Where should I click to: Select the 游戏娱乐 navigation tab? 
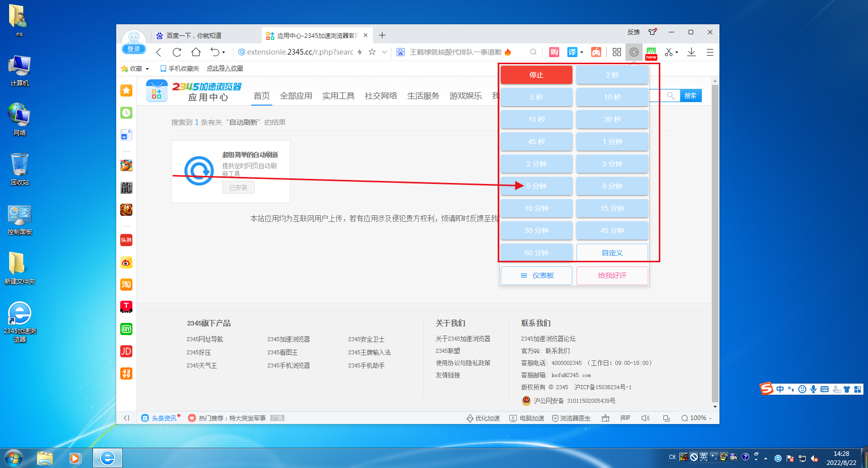click(x=466, y=96)
